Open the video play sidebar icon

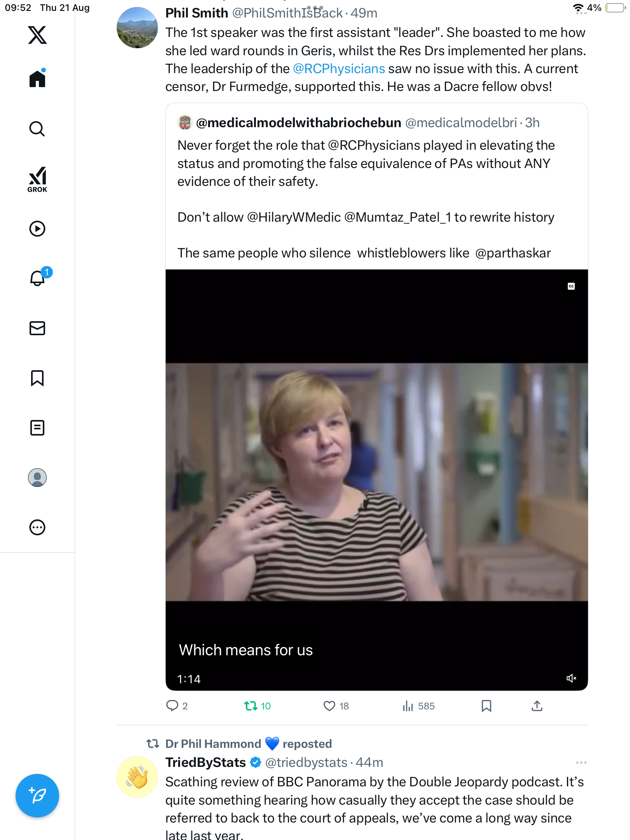37,229
